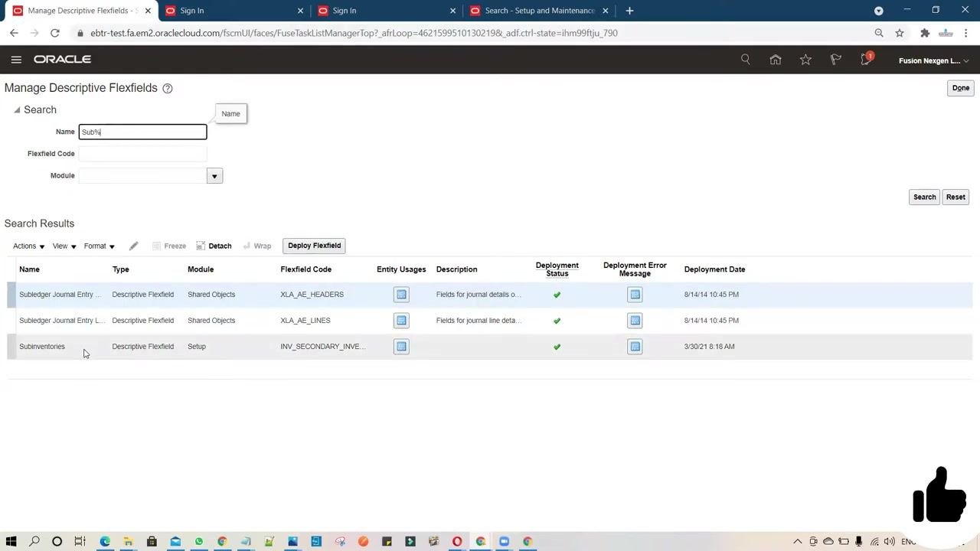The width and height of the screenshot is (980, 551).
Task: Bookmark page using address bar star
Action: tap(900, 33)
